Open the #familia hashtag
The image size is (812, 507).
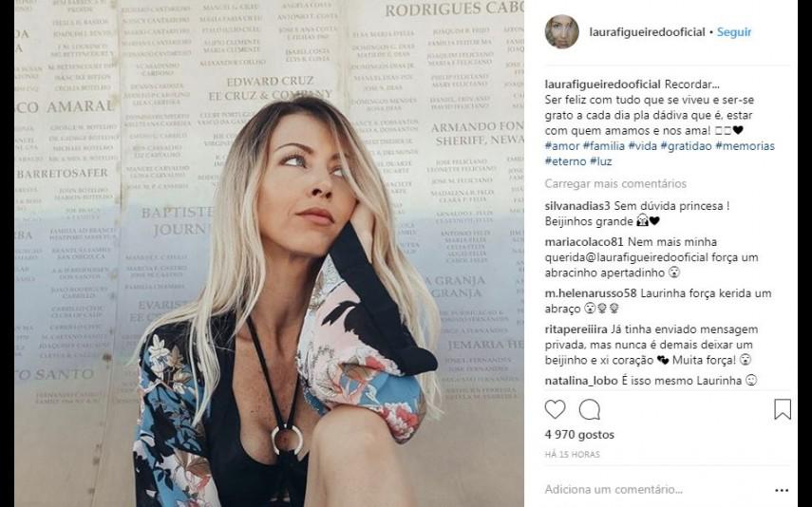click(x=604, y=146)
